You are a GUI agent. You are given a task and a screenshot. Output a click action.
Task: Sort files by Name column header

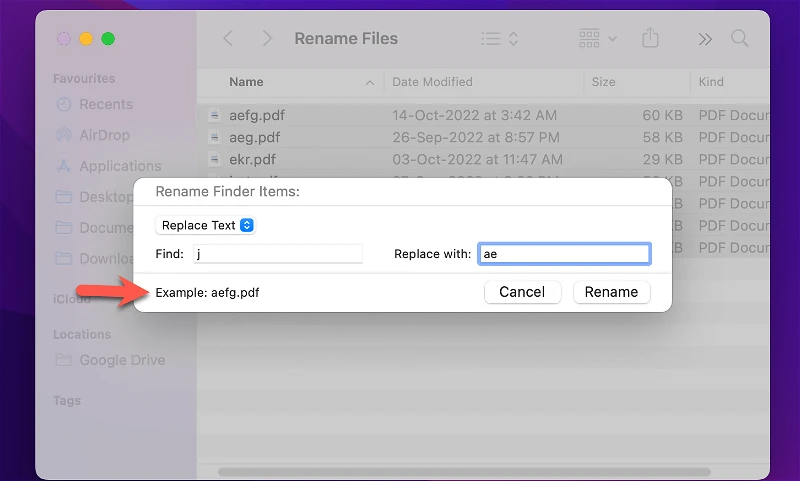pos(246,82)
